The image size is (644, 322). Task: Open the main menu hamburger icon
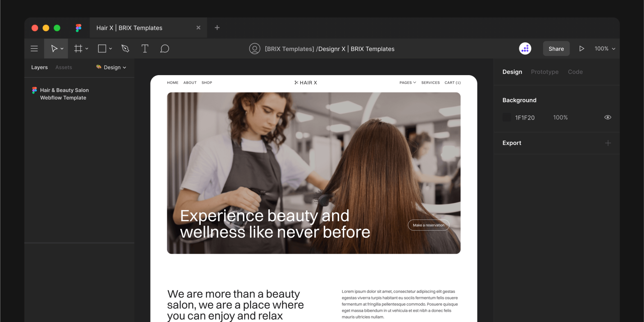pyautogui.click(x=34, y=48)
